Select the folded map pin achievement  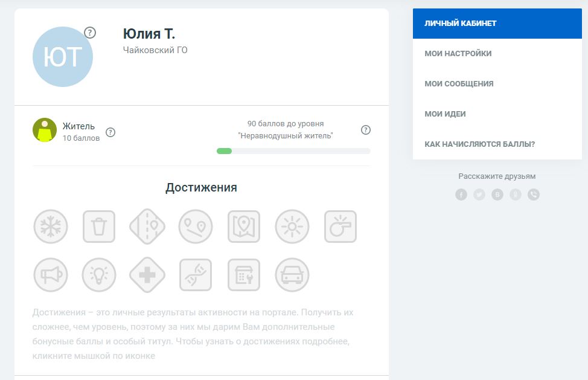click(244, 227)
